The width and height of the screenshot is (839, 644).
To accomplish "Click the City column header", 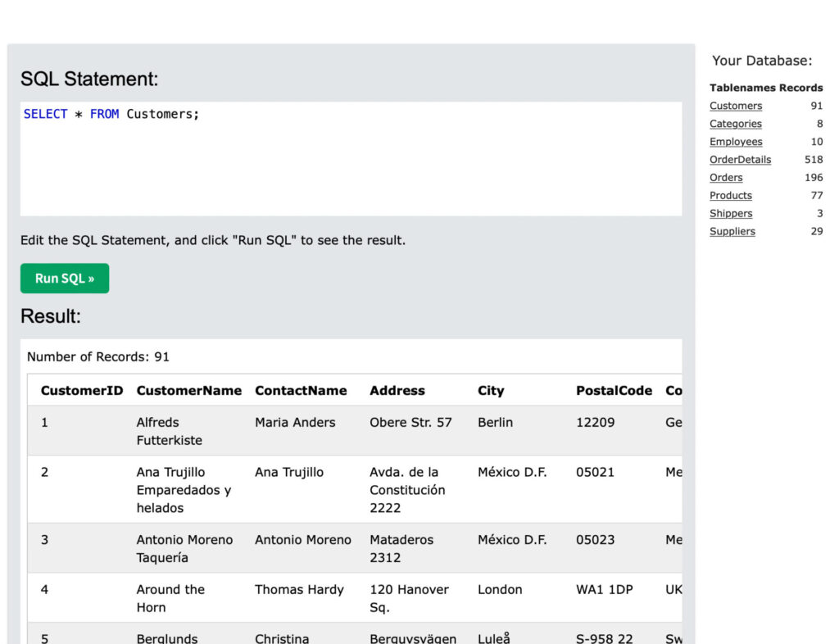I will [x=491, y=391].
